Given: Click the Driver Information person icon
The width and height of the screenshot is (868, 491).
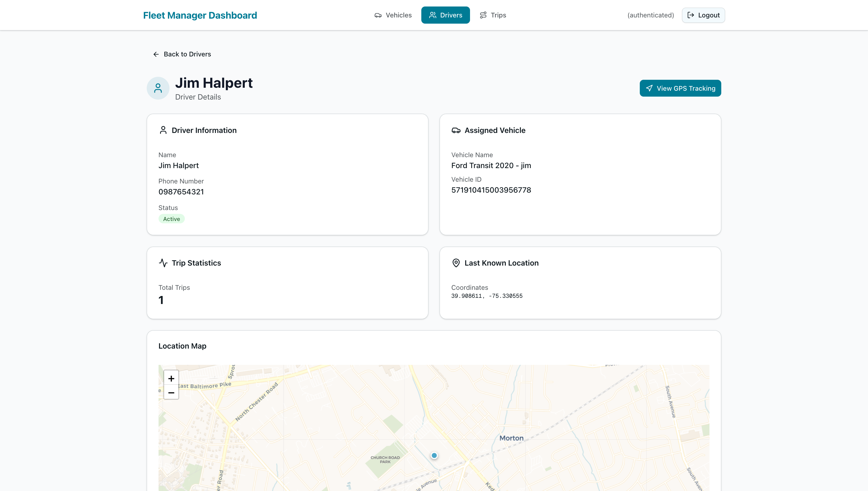Looking at the screenshot, I should [163, 130].
